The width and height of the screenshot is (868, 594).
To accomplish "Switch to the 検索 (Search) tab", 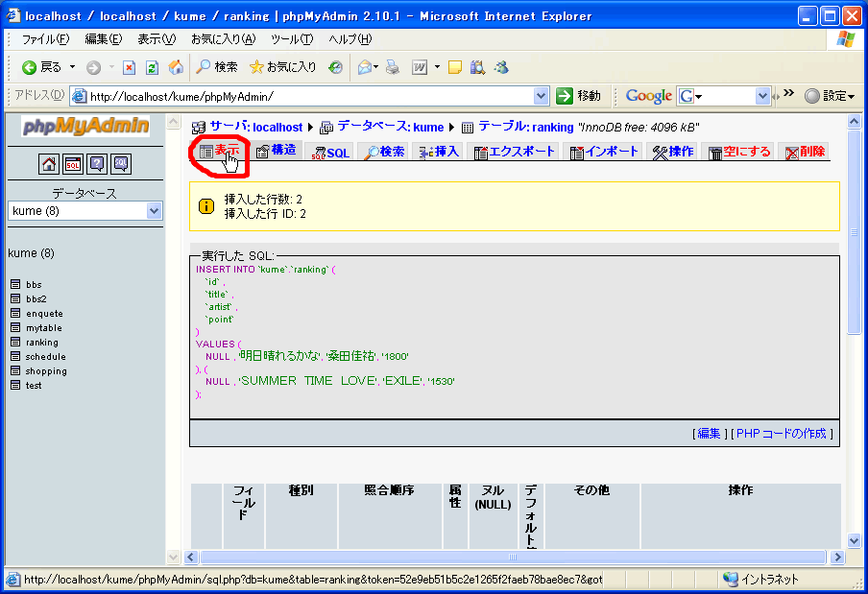I will click(384, 152).
